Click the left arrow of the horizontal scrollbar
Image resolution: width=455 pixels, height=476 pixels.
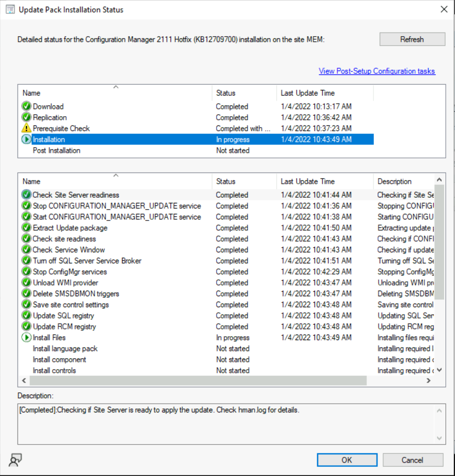24,380
